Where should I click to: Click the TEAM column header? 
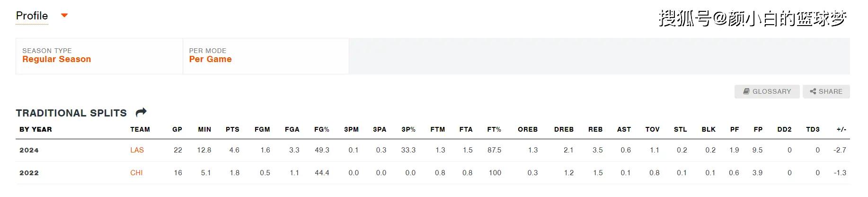[140, 129]
